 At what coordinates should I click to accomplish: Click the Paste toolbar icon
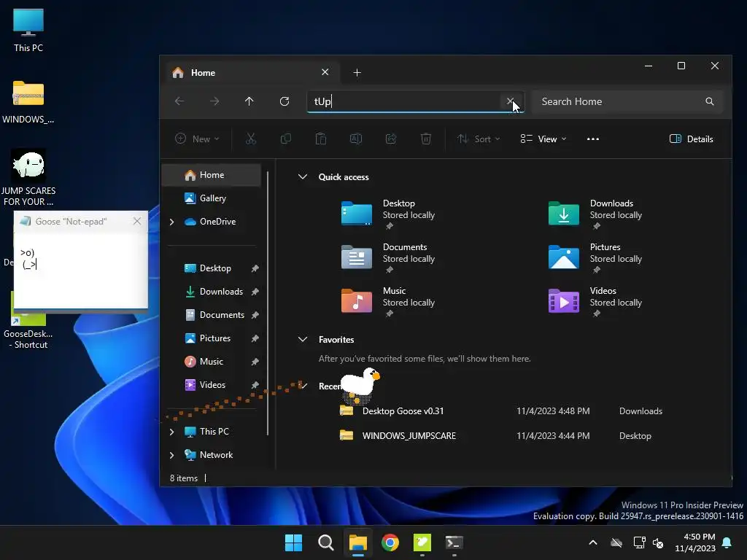[321, 139]
